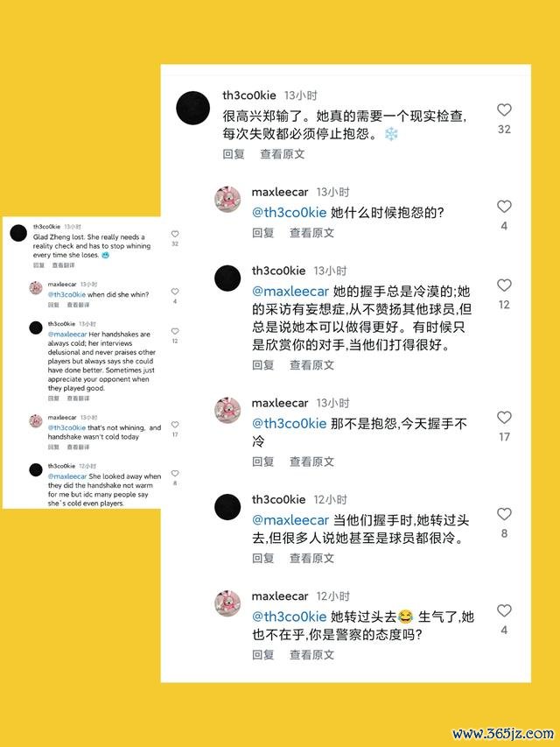Open the www.365jz.com watermark link

tap(503, 733)
